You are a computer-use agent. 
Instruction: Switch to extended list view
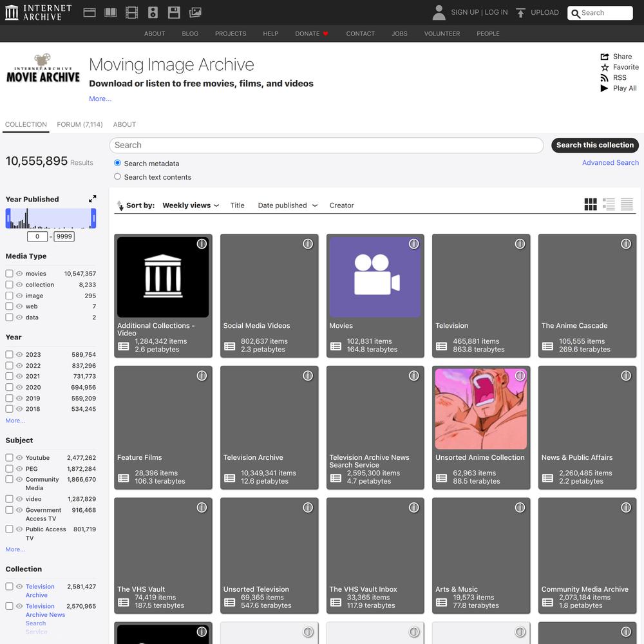pyautogui.click(x=609, y=204)
